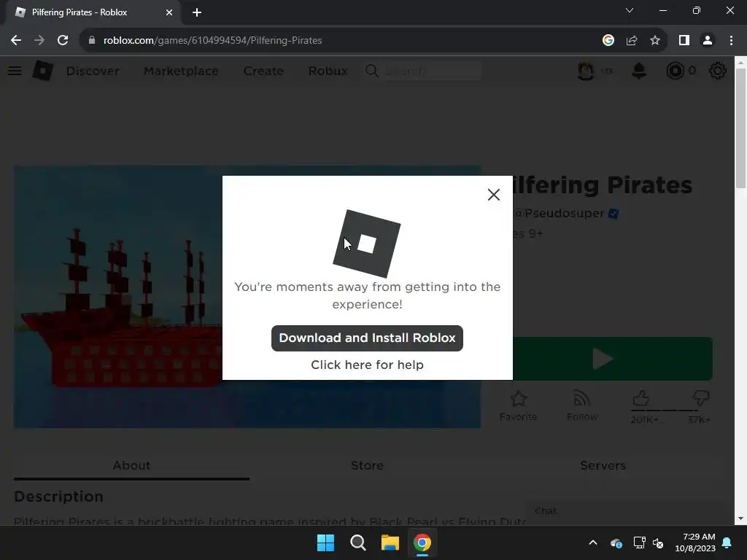Click the network display tray icon

click(x=639, y=542)
